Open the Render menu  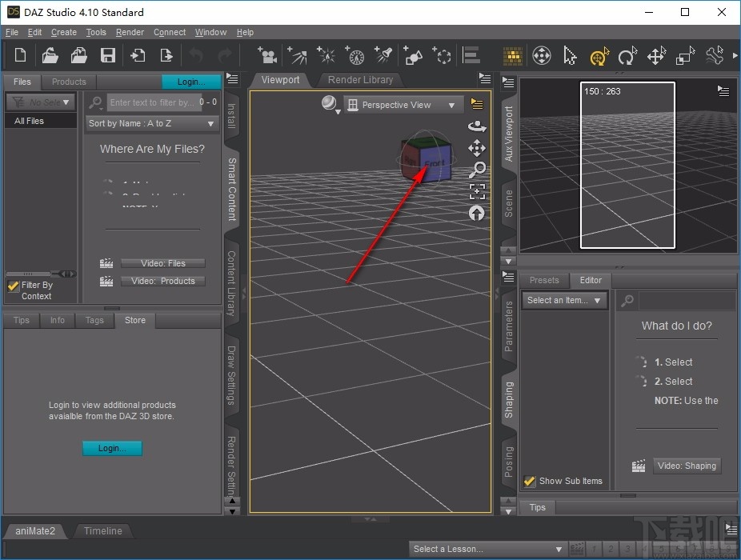130,32
